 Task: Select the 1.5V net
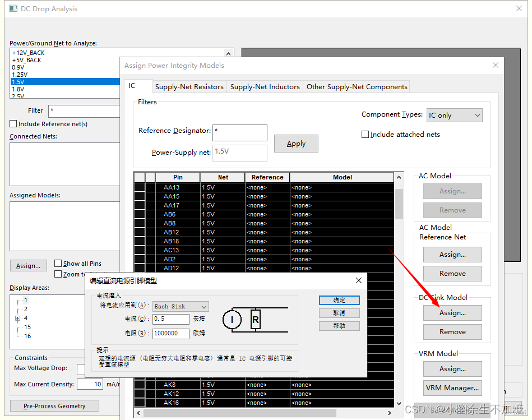point(65,82)
